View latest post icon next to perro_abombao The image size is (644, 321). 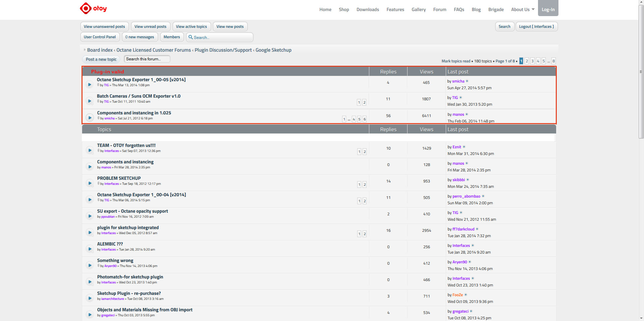point(483,196)
